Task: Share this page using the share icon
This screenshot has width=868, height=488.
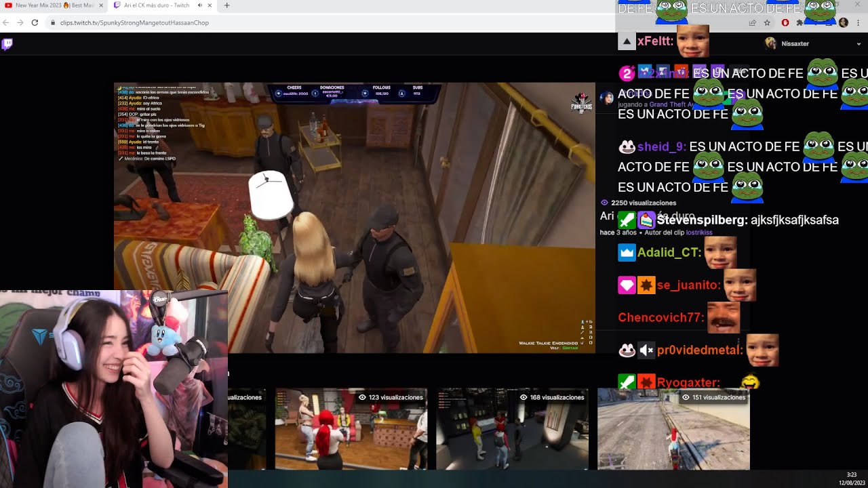Action: (753, 22)
